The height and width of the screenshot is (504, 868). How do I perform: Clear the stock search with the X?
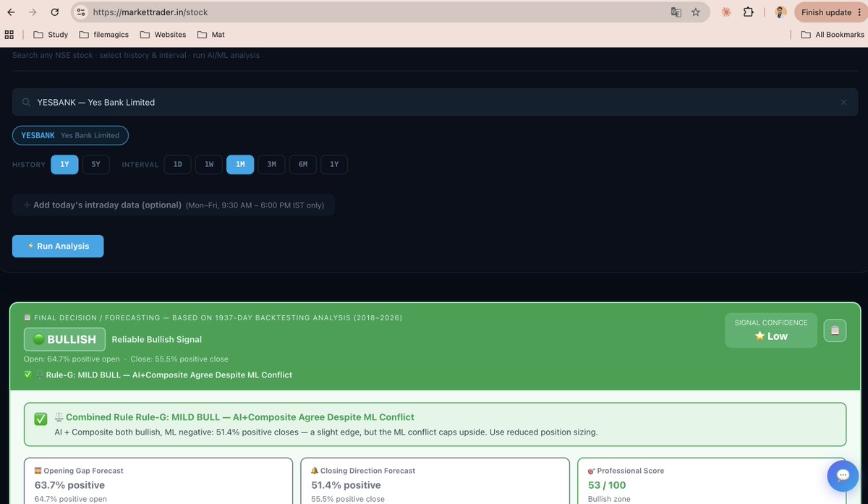pos(843,103)
